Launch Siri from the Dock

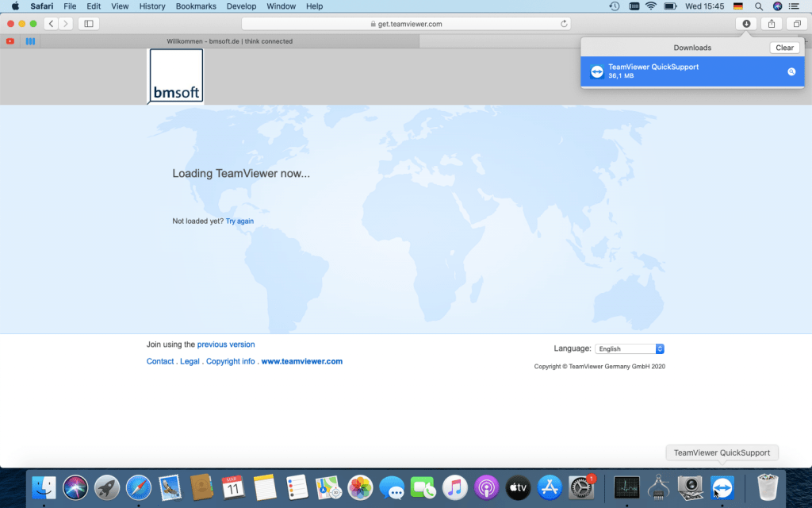pyautogui.click(x=75, y=487)
